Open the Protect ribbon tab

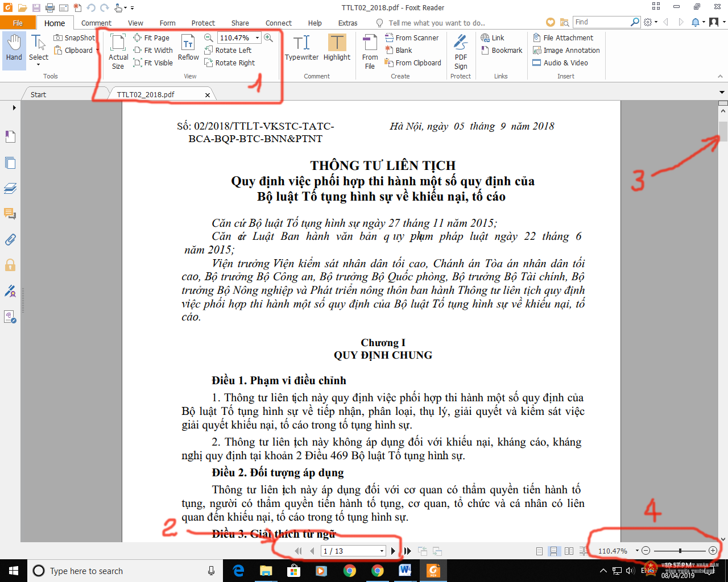pyautogui.click(x=203, y=23)
